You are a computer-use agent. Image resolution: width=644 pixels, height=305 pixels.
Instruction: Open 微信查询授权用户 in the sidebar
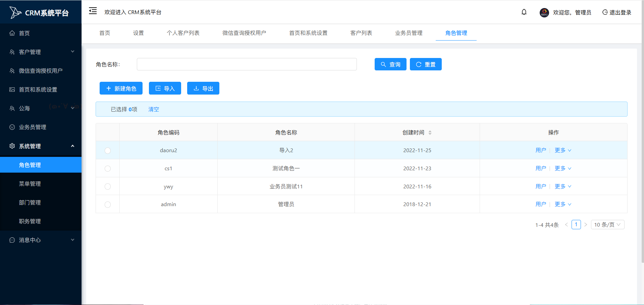[41, 71]
